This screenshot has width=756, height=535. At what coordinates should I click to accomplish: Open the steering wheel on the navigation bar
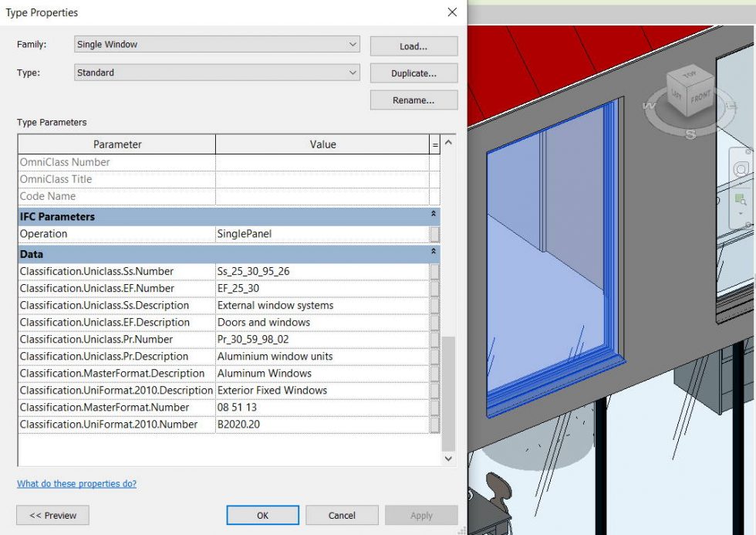click(741, 169)
